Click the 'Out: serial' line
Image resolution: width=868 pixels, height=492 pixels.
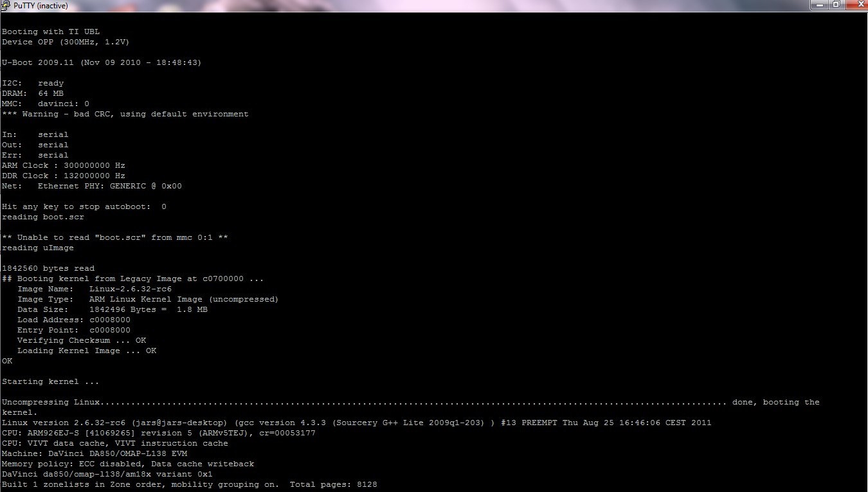(35, 145)
